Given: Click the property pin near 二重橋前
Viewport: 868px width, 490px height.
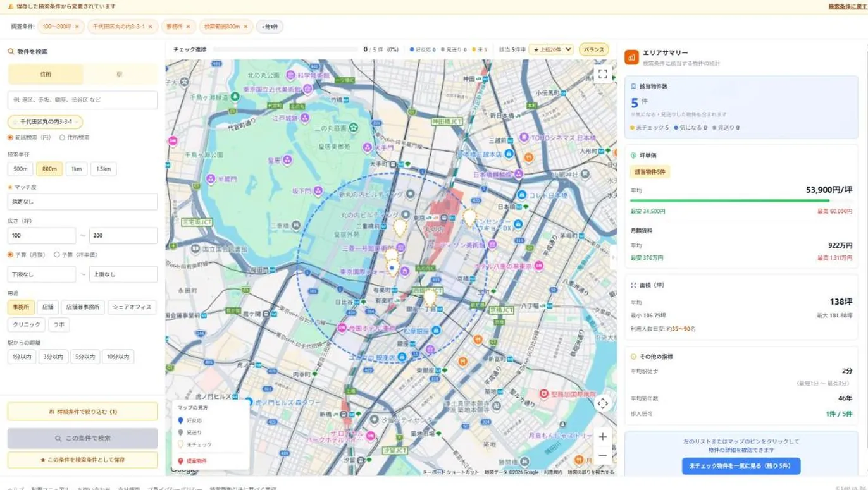Looking at the screenshot, I should pyautogui.click(x=399, y=227).
